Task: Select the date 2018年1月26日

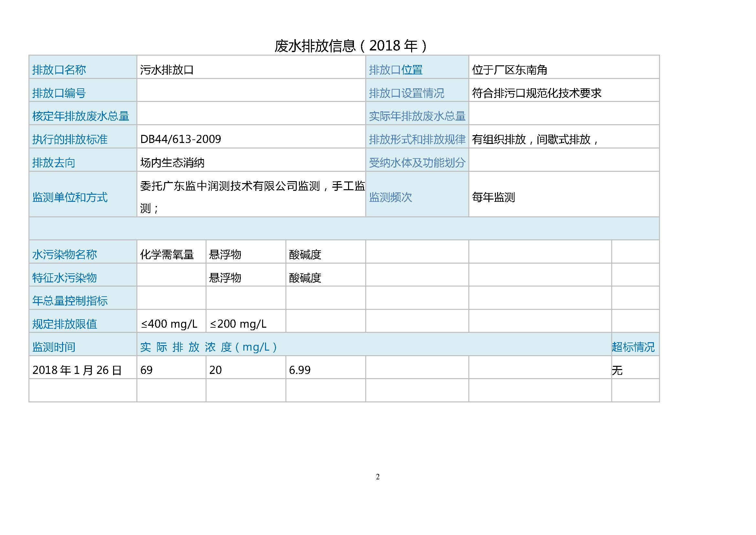Action: (77, 370)
